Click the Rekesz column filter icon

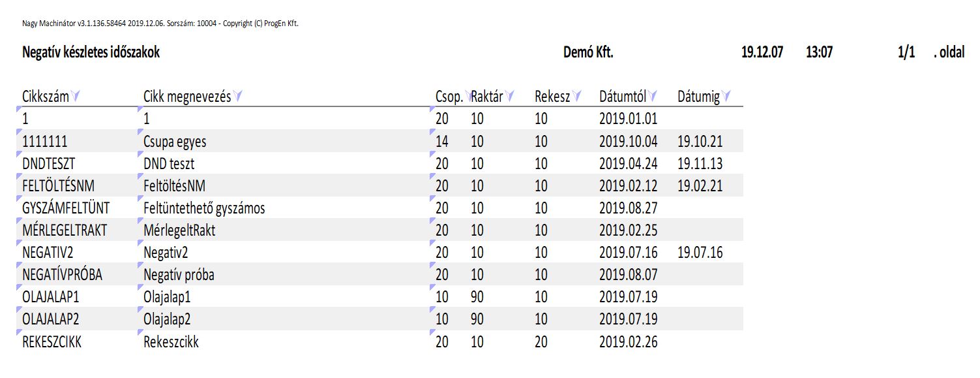577,97
